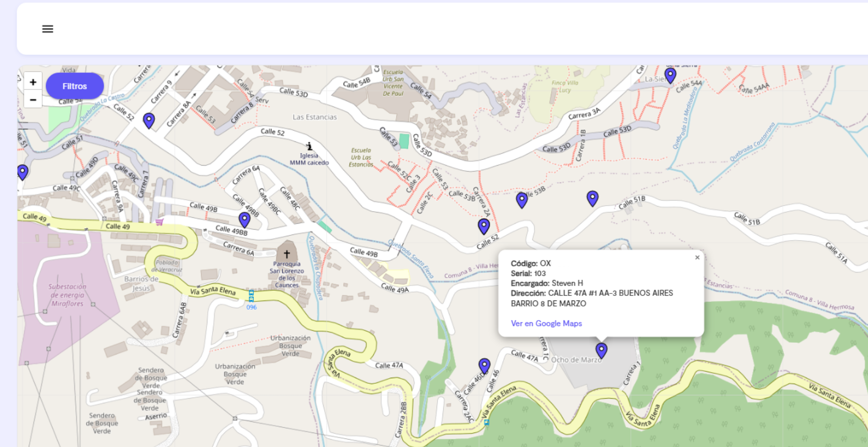Click the shopping cart icon on Calle 49
Image resolution: width=868 pixels, height=447 pixels.
tap(159, 222)
